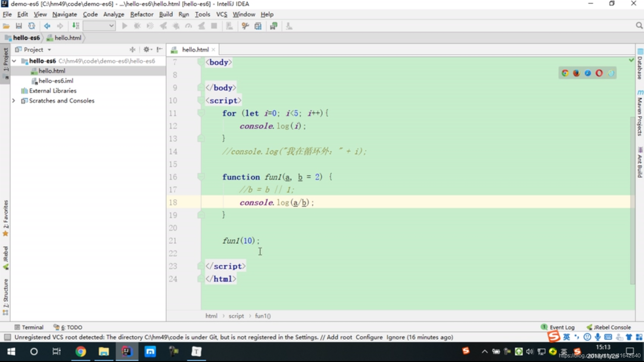Click the editor vertical scrollbar
This screenshot has height=362, width=644.
(x=633, y=201)
